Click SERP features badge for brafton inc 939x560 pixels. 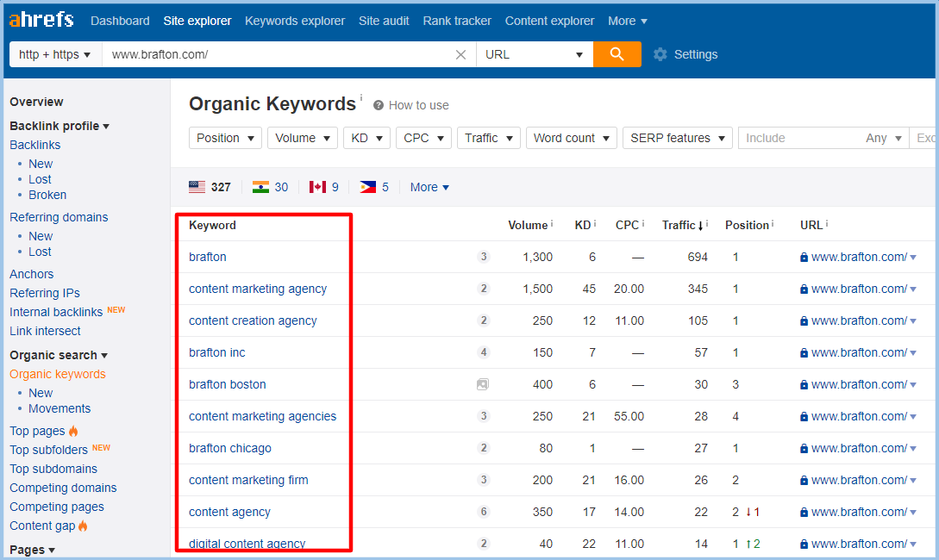[483, 352]
